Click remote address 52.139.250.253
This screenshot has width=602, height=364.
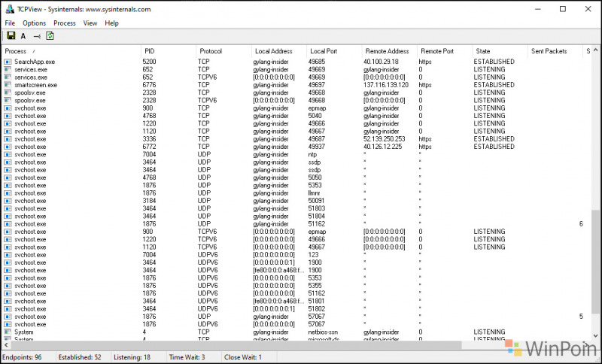coord(385,139)
